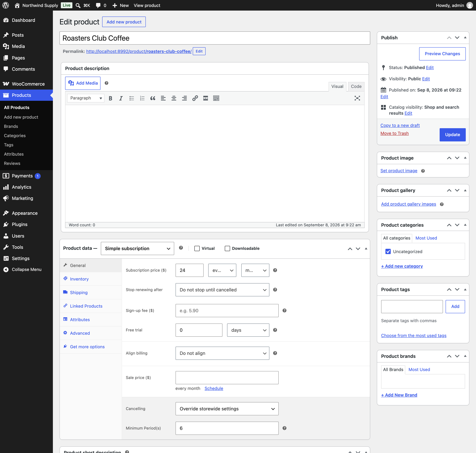Uncheck the Uncategorized category
Screen dimensions: 476x453
point(388,251)
